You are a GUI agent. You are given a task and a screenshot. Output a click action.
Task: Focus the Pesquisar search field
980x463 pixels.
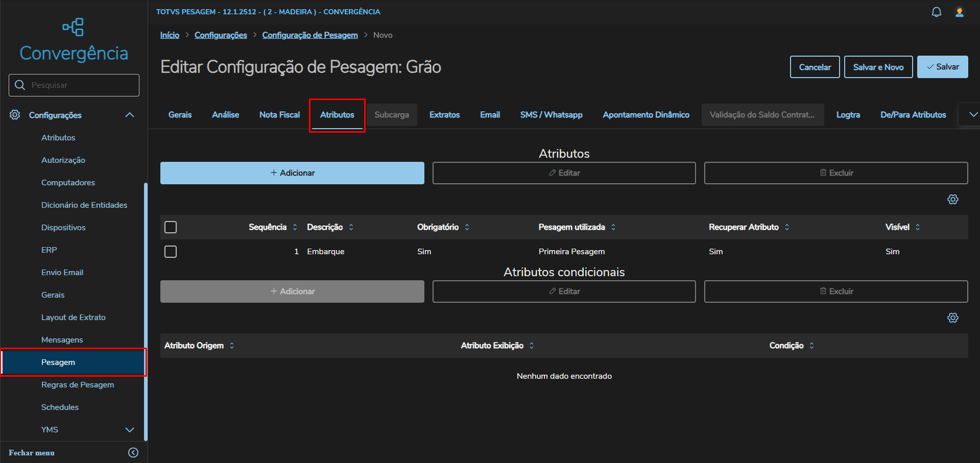pos(82,85)
